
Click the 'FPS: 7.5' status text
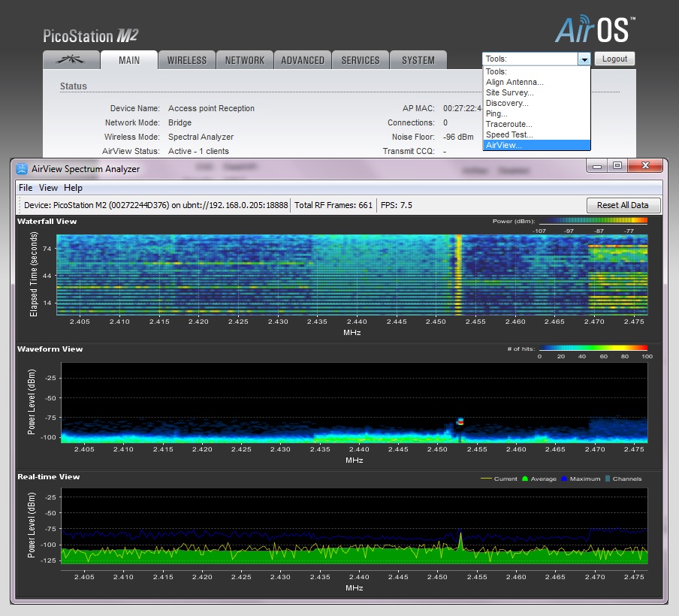click(x=397, y=205)
